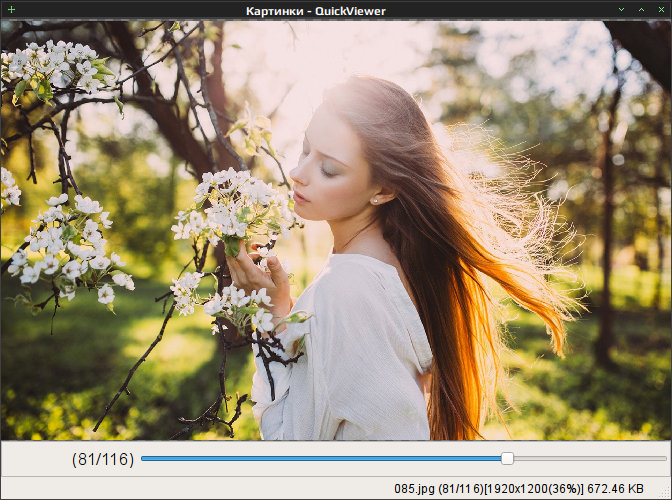The width and height of the screenshot is (672, 500).
Task: Click the Картинки - QuickViewer title text
Action: 316,11
